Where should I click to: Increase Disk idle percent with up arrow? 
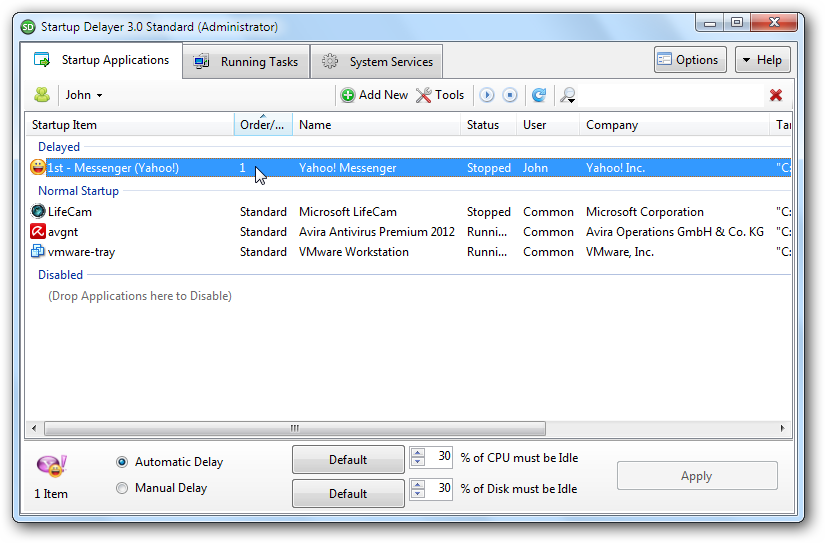[418, 485]
